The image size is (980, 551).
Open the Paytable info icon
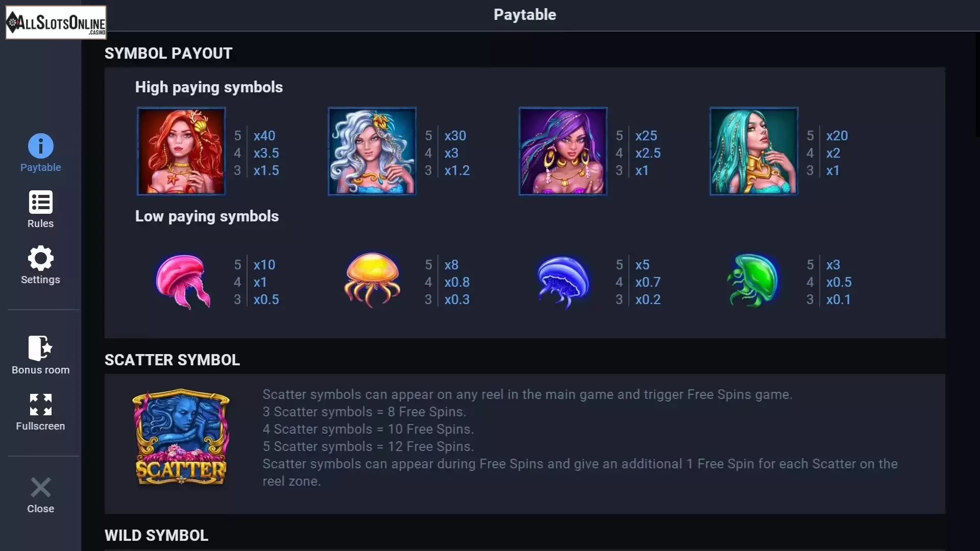(40, 146)
